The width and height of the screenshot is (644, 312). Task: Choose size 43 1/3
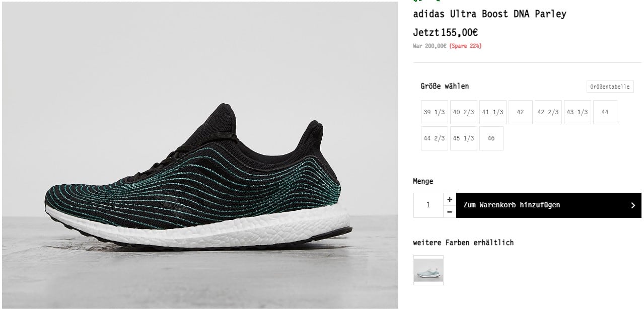[577, 112]
